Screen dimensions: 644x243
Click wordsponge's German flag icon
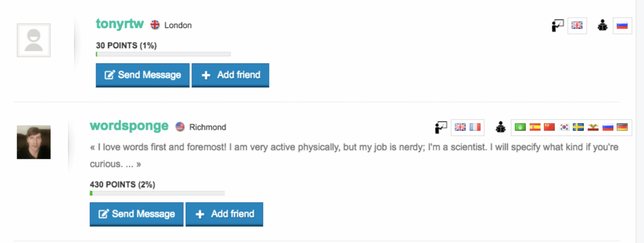[x=622, y=127]
